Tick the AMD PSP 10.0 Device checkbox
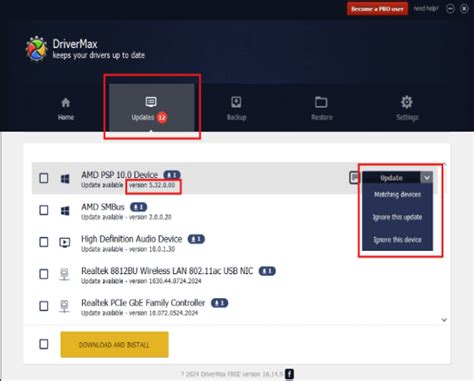Image resolution: width=474 pixels, height=381 pixels. point(44,178)
